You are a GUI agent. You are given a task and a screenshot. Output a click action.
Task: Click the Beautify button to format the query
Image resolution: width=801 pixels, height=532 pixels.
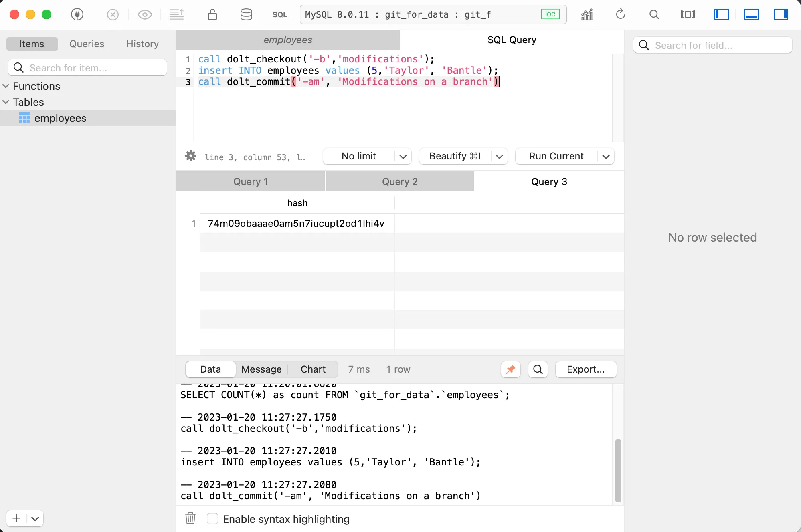454,156
